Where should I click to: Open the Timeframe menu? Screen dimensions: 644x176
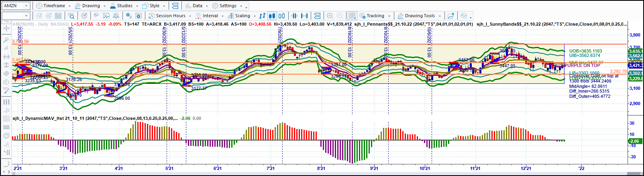click(53, 6)
